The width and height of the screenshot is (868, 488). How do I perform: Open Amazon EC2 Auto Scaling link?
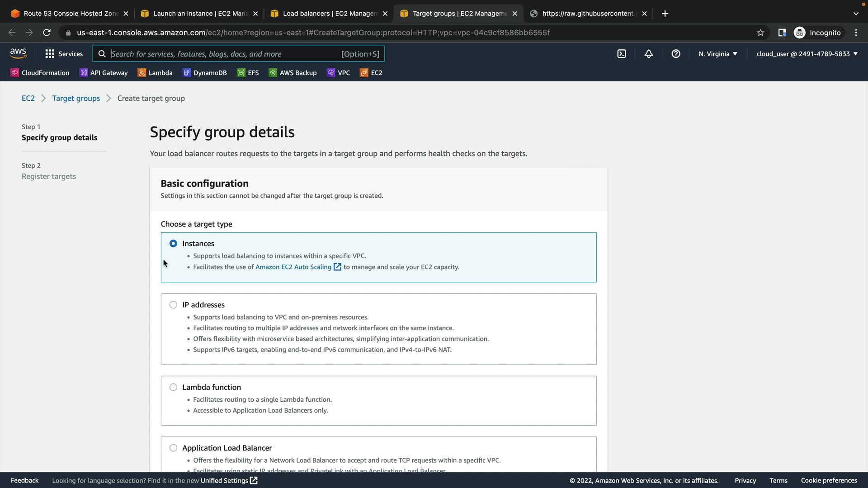coord(293,267)
